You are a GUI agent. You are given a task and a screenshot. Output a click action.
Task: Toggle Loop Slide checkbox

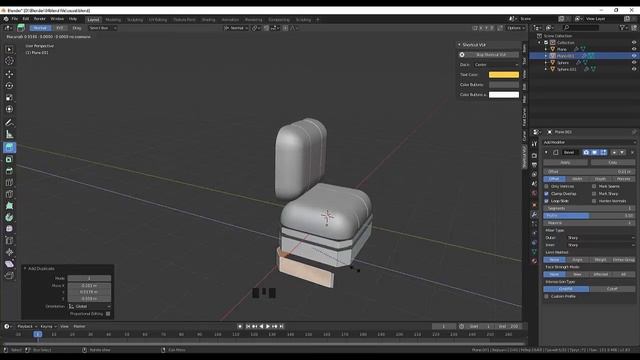click(547, 201)
